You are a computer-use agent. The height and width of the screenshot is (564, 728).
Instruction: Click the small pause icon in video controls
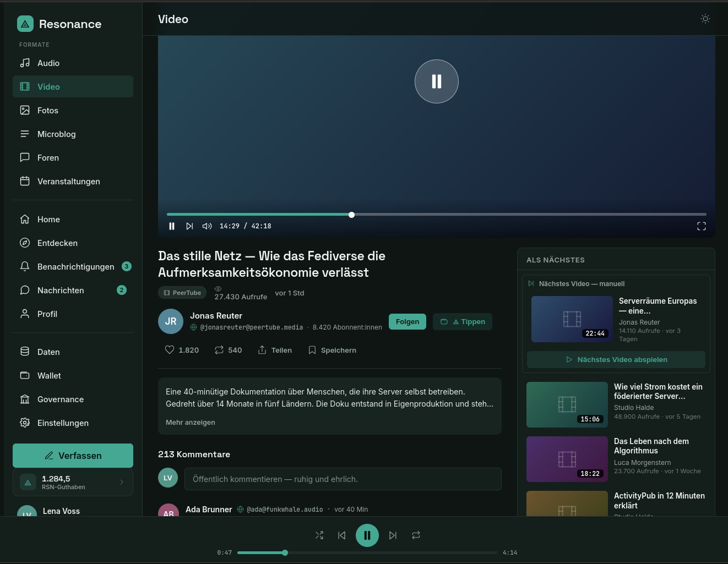pos(172,226)
